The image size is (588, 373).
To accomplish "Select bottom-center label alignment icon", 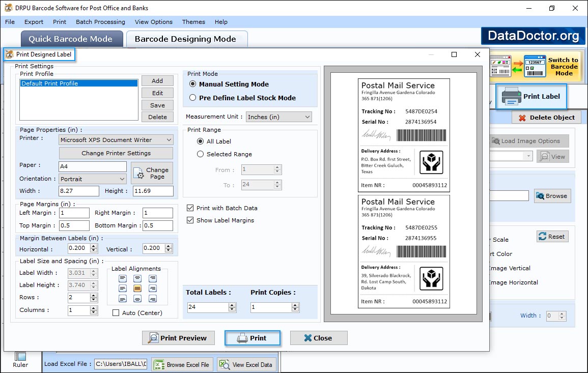I will 137,299.
